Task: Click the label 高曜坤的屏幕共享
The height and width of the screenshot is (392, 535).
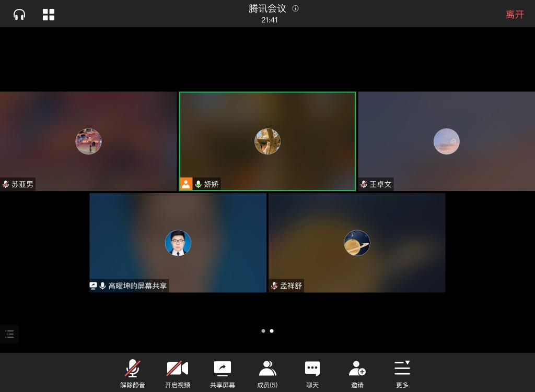Action: tap(137, 286)
